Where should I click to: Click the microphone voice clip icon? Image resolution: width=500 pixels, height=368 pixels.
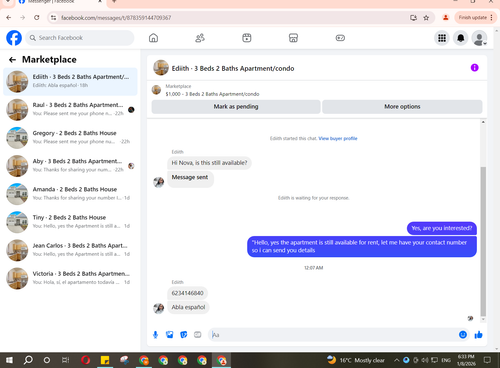pos(155,335)
